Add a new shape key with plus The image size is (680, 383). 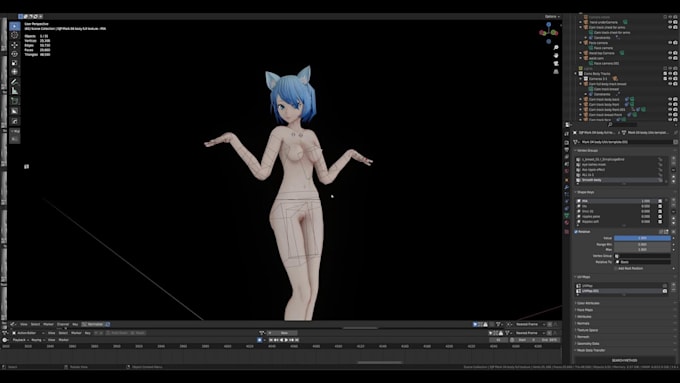coord(673,200)
